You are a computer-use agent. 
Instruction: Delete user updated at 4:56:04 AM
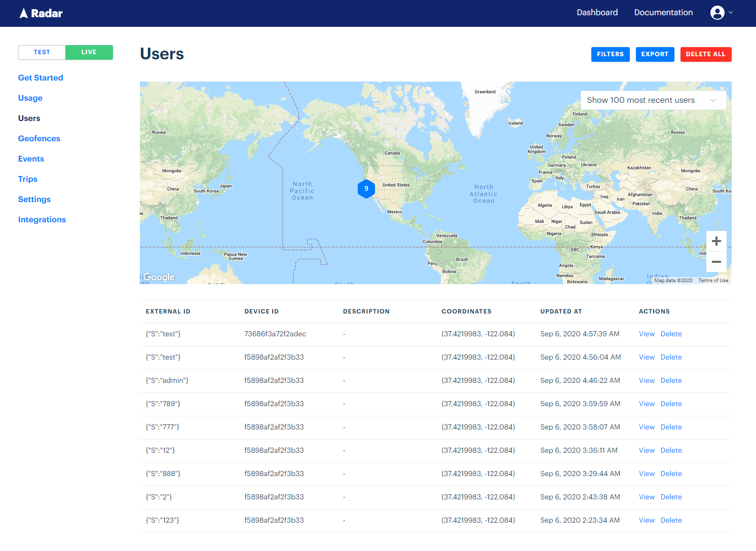point(671,357)
